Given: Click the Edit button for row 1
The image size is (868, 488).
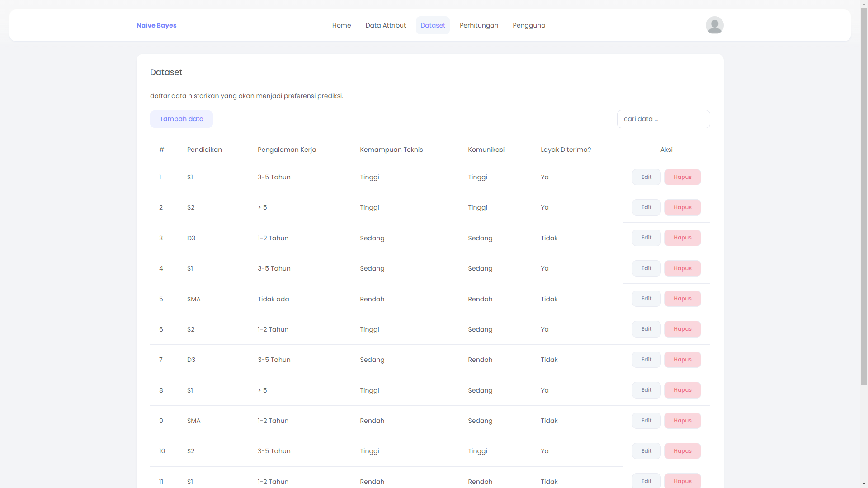Looking at the screenshot, I should pyautogui.click(x=646, y=177).
